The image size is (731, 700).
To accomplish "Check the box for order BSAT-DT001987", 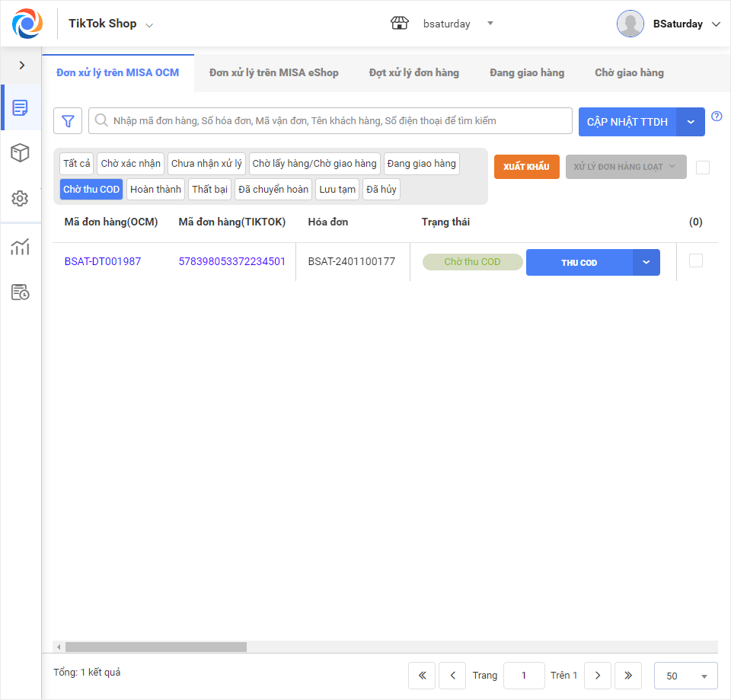I will point(695,261).
